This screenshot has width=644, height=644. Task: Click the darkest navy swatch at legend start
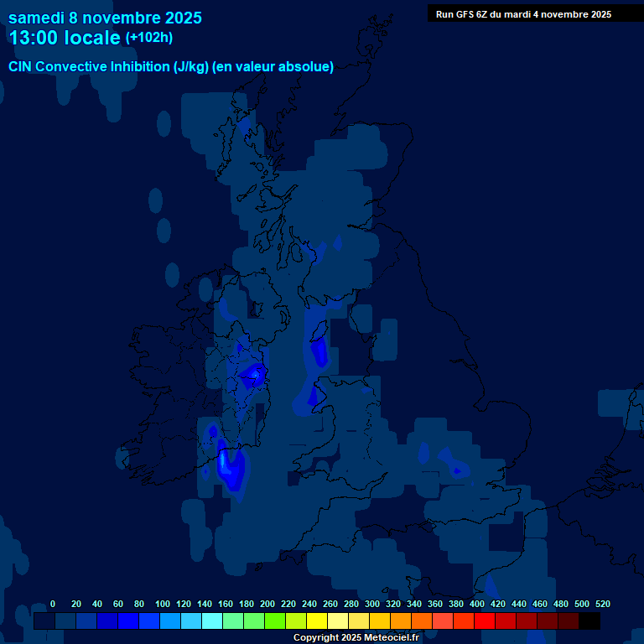tap(44, 621)
